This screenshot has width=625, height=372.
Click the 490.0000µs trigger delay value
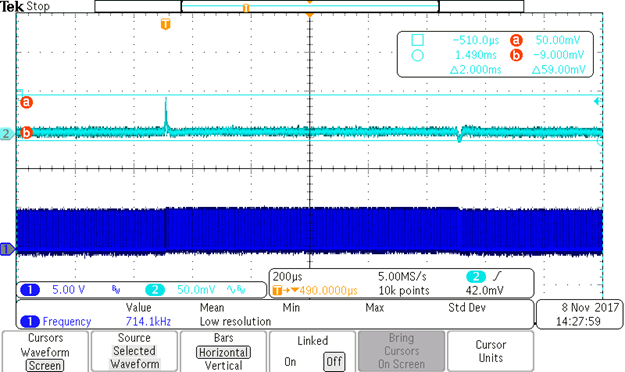(x=328, y=291)
